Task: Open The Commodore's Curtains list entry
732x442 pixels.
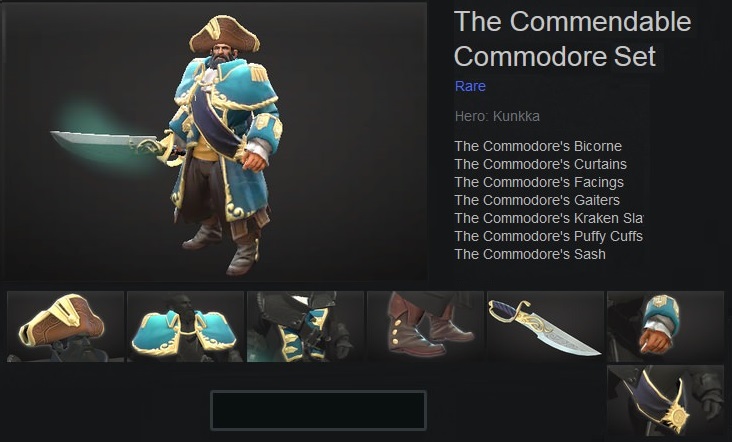Action: (x=541, y=164)
